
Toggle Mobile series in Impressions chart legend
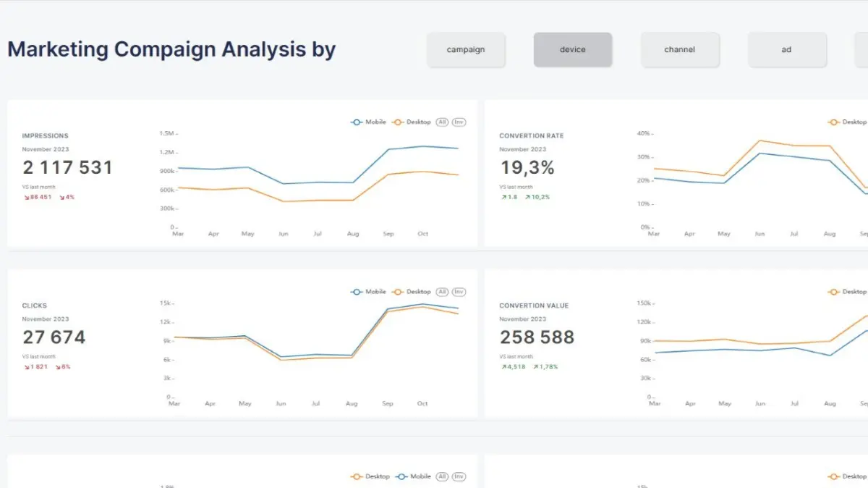pos(369,122)
